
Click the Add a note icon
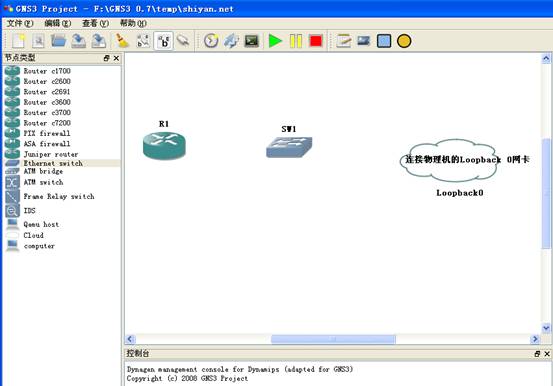click(344, 41)
